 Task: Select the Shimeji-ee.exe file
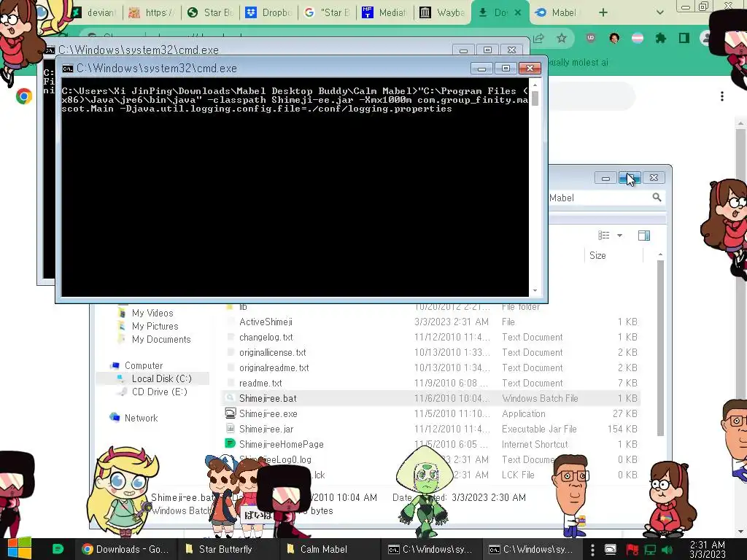click(x=268, y=413)
